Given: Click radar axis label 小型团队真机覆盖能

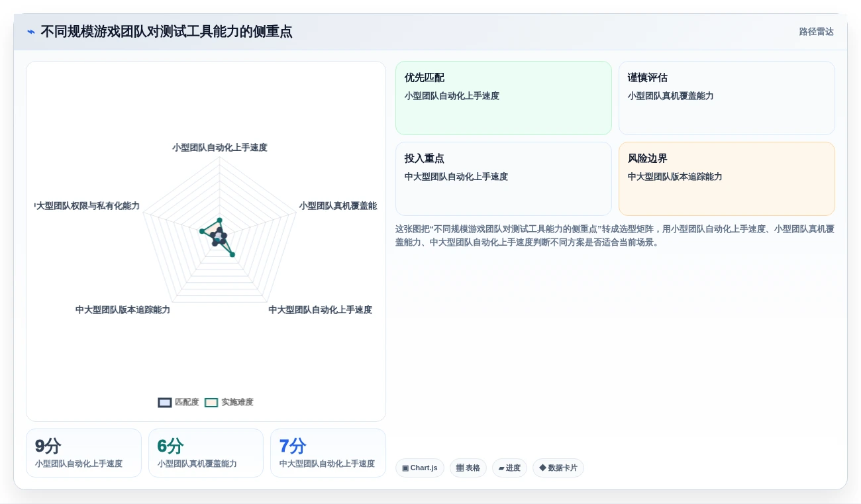Looking at the screenshot, I should pyautogui.click(x=338, y=206).
